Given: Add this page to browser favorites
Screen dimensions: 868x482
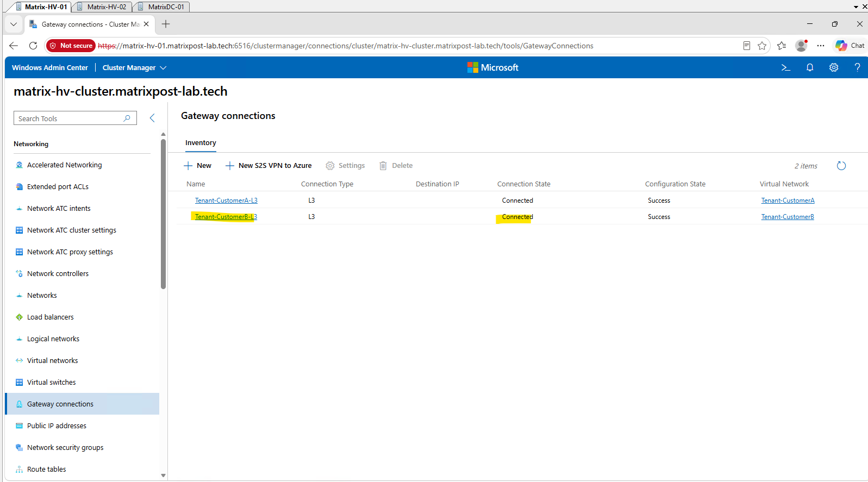Looking at the screenshot, I should click(762, 46).
